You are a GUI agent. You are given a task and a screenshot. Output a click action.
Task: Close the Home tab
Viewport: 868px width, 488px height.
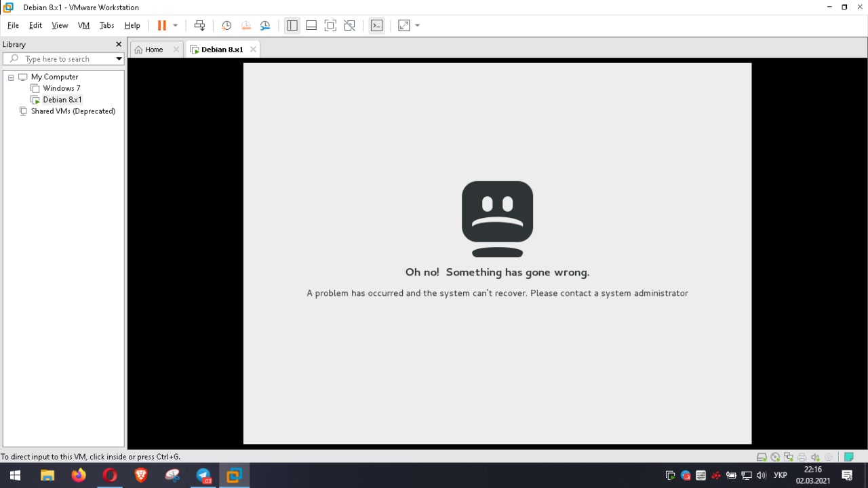[176, 50]
